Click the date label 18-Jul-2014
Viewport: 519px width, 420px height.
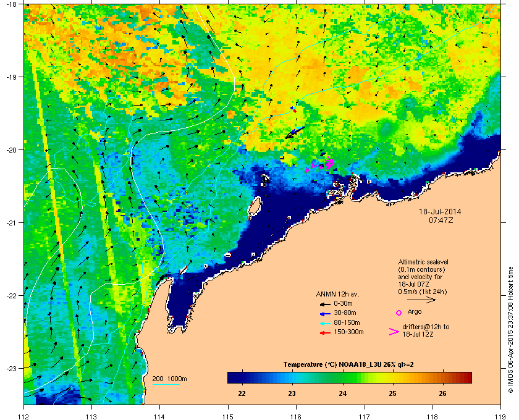tap(440, 212)
